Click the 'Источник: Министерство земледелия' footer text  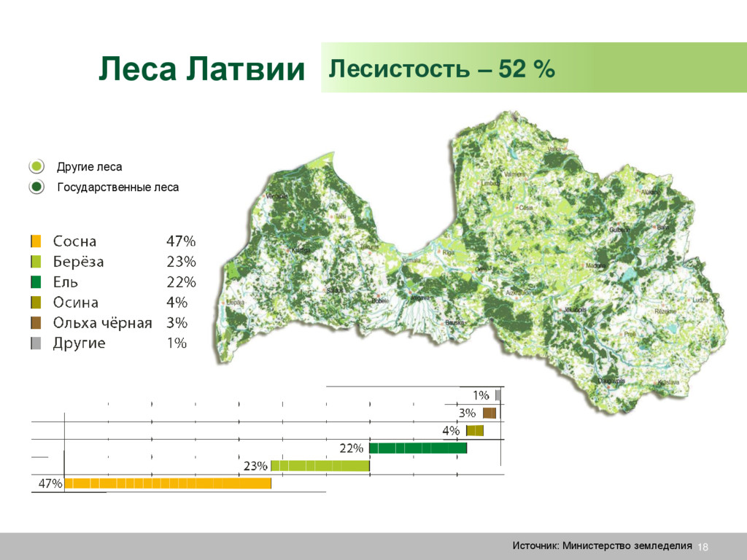click(602, 545)
